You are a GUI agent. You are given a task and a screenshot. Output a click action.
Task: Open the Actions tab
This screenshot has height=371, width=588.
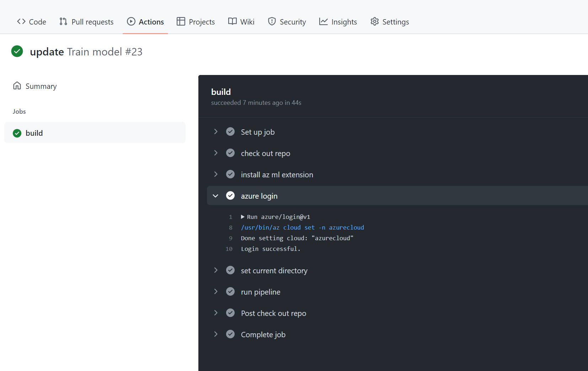pos(145,22)
